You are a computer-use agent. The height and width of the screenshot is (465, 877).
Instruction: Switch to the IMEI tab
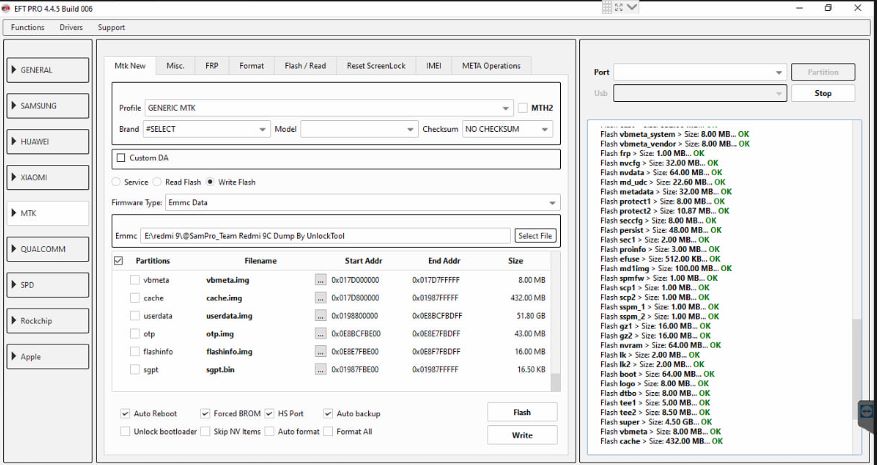coord(433,65)
